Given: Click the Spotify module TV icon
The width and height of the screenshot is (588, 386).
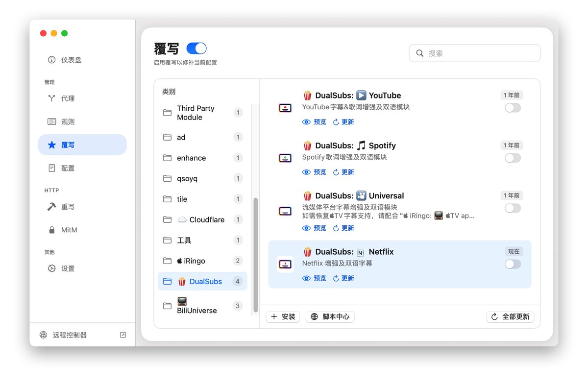Looking at the screenshot, I should [x=285, y=158].
